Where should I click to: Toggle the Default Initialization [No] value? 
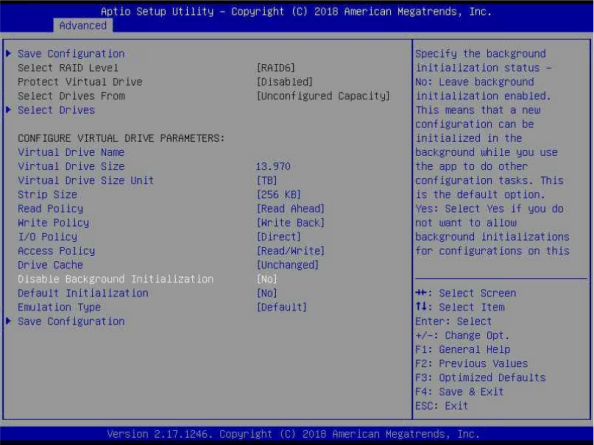(x=267, y=293)
